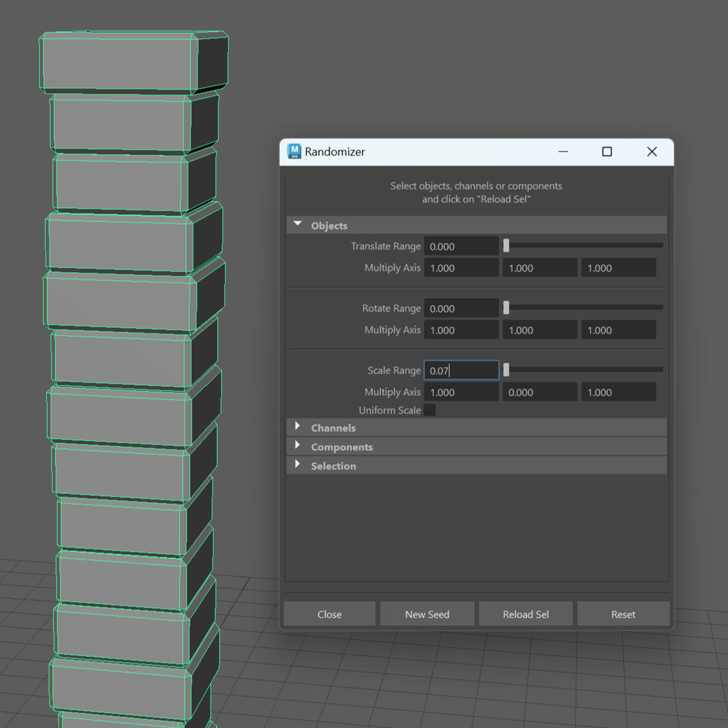Click the first Translate Multiply Axis field
The width and height of the screenshot is (728, 728).
(461, 268)
